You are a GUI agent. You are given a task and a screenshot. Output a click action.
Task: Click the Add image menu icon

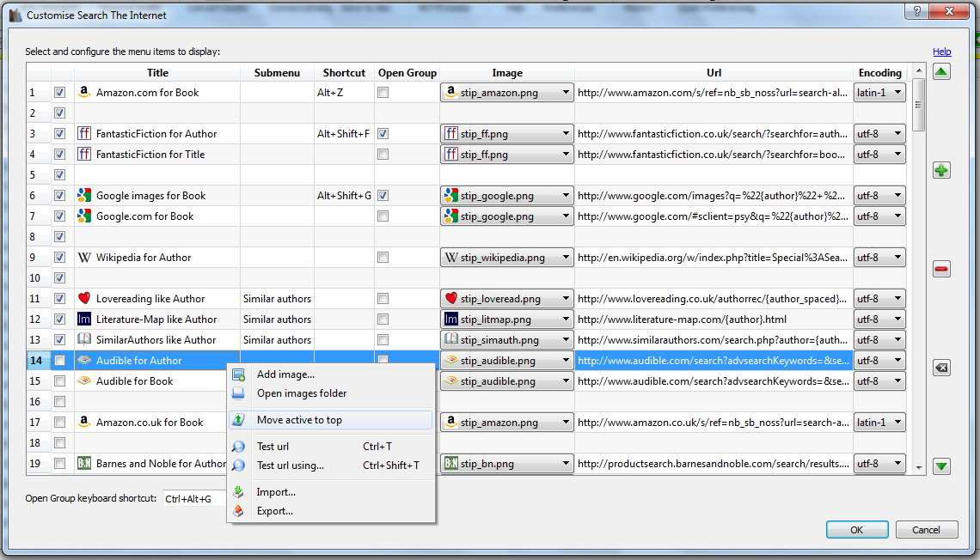(x=238, y=374)
